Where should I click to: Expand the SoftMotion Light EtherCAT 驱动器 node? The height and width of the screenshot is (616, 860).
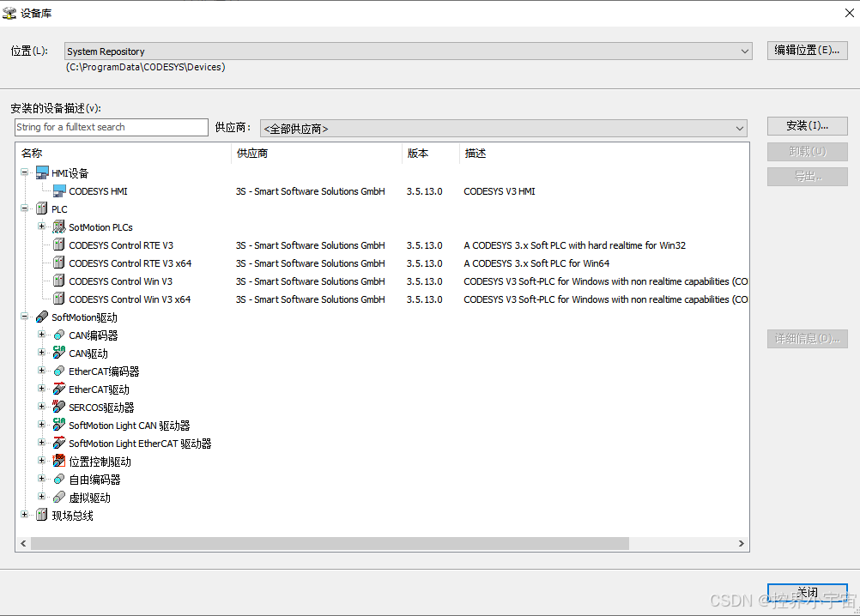pos(42,443)
